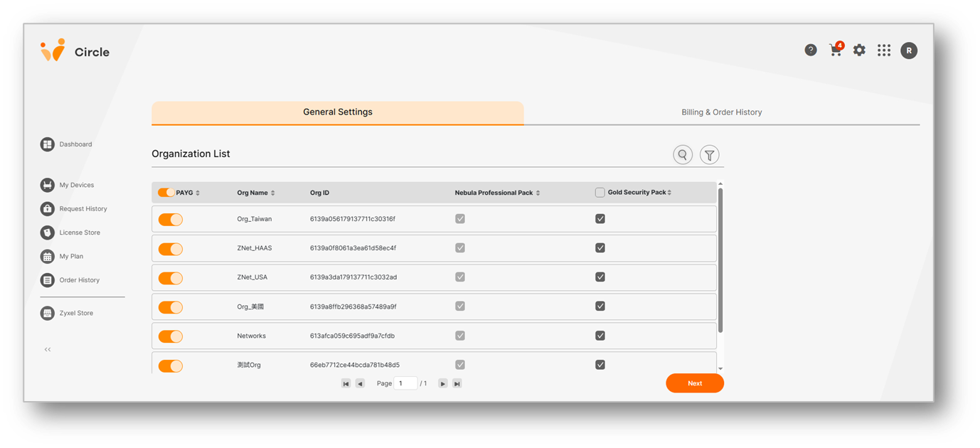Search the Organization List
The width and height of the screenshot is (980, 448).
(x=683, y=154)
